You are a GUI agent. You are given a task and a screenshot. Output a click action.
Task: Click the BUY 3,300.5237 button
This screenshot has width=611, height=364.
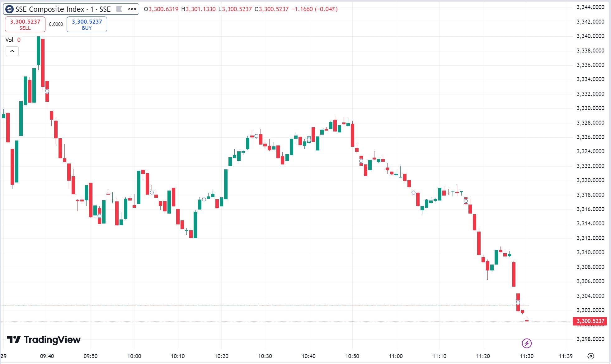point(87,24)
